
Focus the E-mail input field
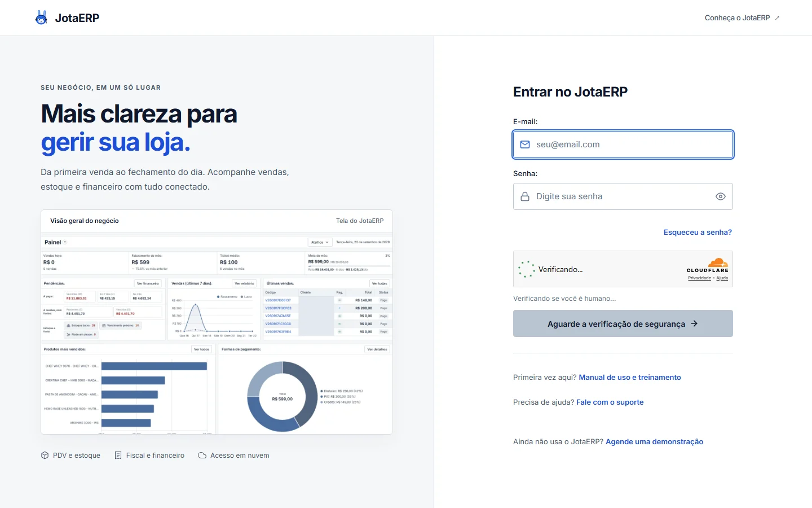tap(623, 144)
